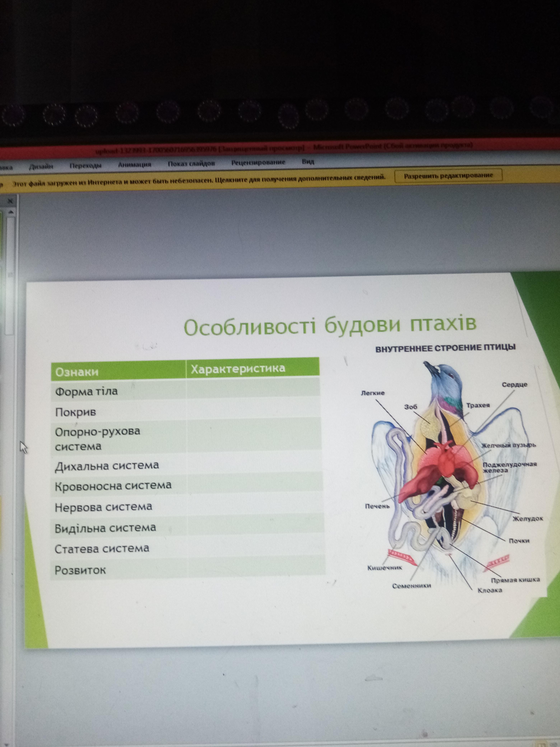
Task: Open the Переходы ribbon tab
Action: click(x=85, y=166)
